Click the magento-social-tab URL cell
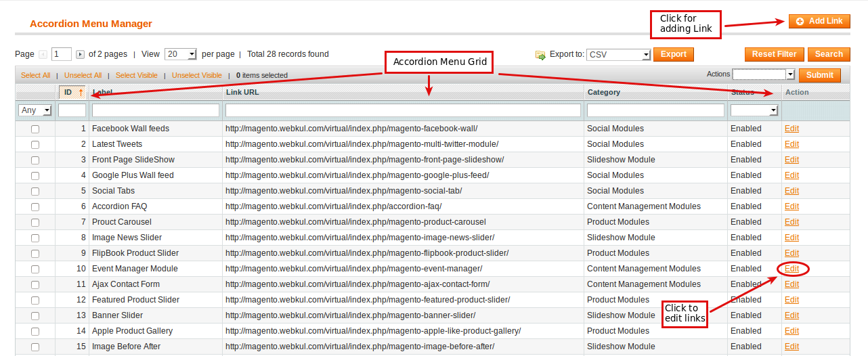Screen dimensions: 868x356 pos(344,191)
